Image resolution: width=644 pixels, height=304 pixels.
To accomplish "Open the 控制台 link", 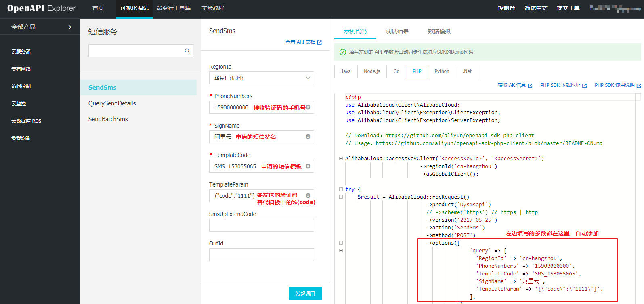I will (506, 8).
